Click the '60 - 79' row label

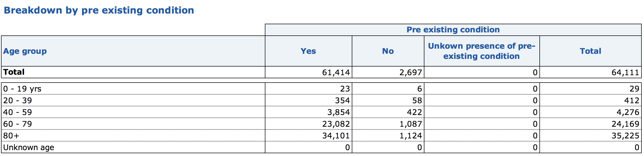18,124
